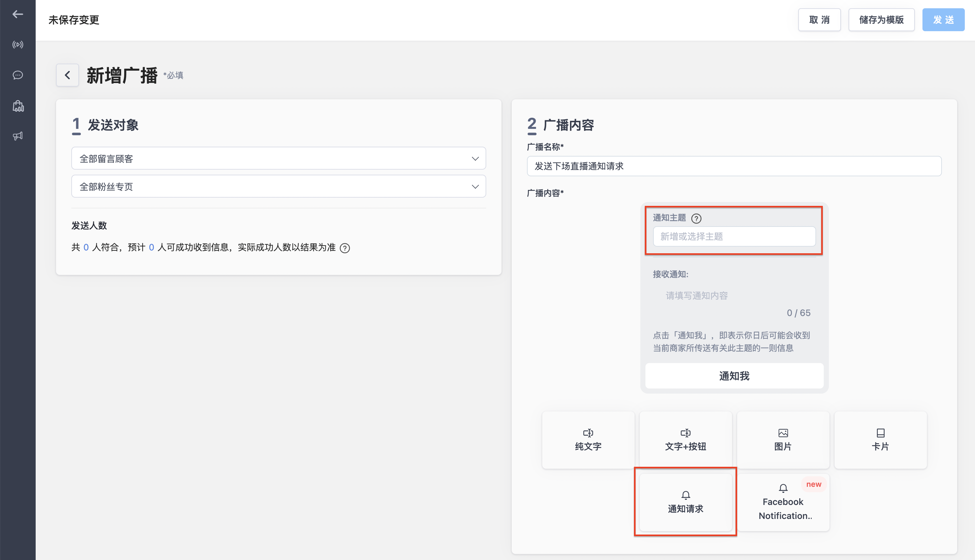
Task: Click the 新增或选择主题 topic field
Action: point(734,236)
